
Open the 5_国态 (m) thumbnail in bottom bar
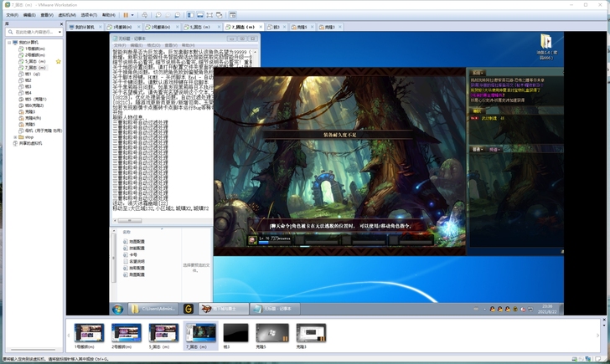click(x=163, y=336)
